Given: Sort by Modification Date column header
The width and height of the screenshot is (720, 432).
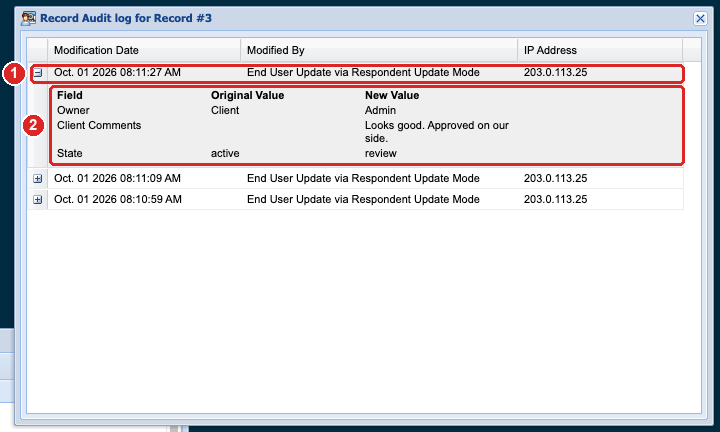Looking at the screenshot, I should (x=144, y=50).
